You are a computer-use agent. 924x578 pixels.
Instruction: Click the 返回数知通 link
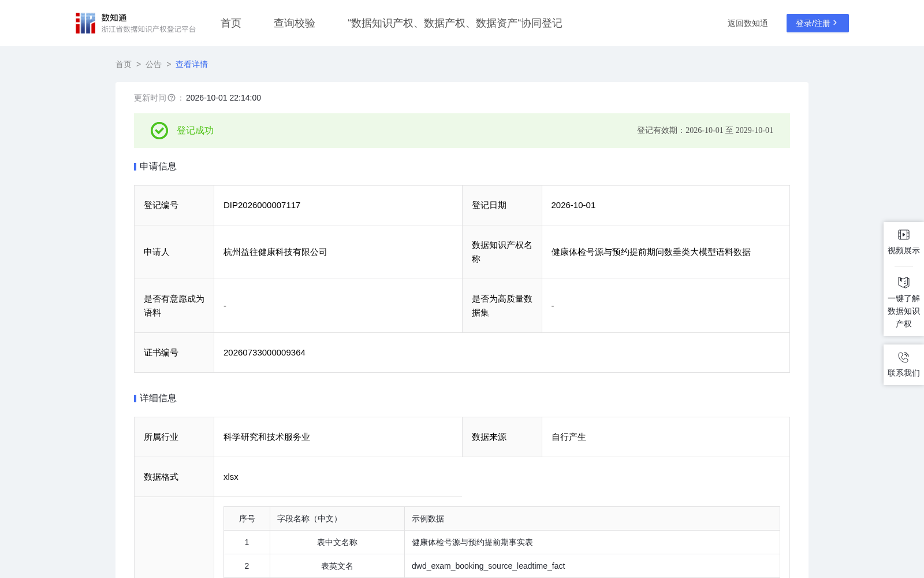[748, 23]
